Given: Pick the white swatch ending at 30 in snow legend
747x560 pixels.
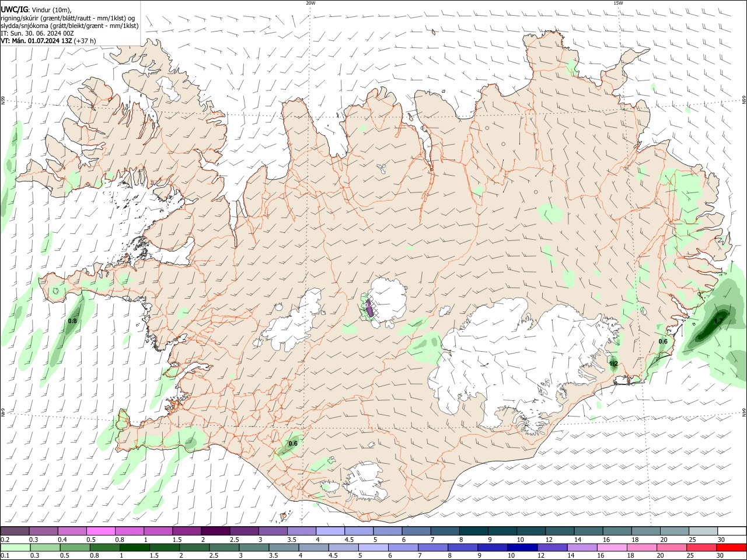Looking at the screenshot, I should click(732, 531).
